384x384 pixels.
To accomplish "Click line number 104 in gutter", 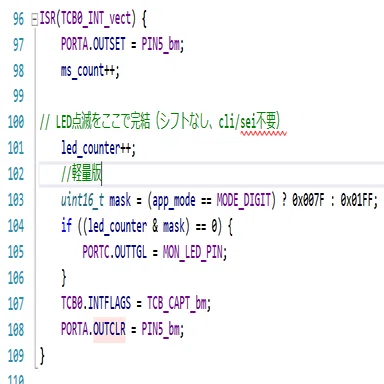I will click(16, 226).
